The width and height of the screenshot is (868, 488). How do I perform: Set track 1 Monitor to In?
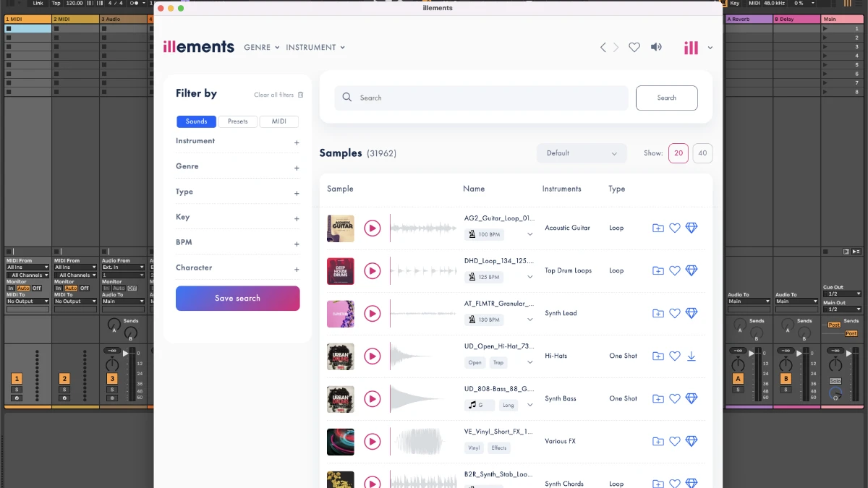click(10, 288)
